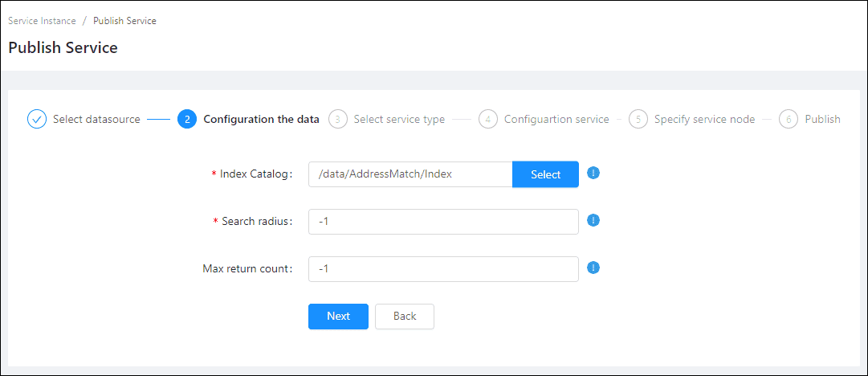
Task: Click the step 3 number circle
Action: coord(337,119)
